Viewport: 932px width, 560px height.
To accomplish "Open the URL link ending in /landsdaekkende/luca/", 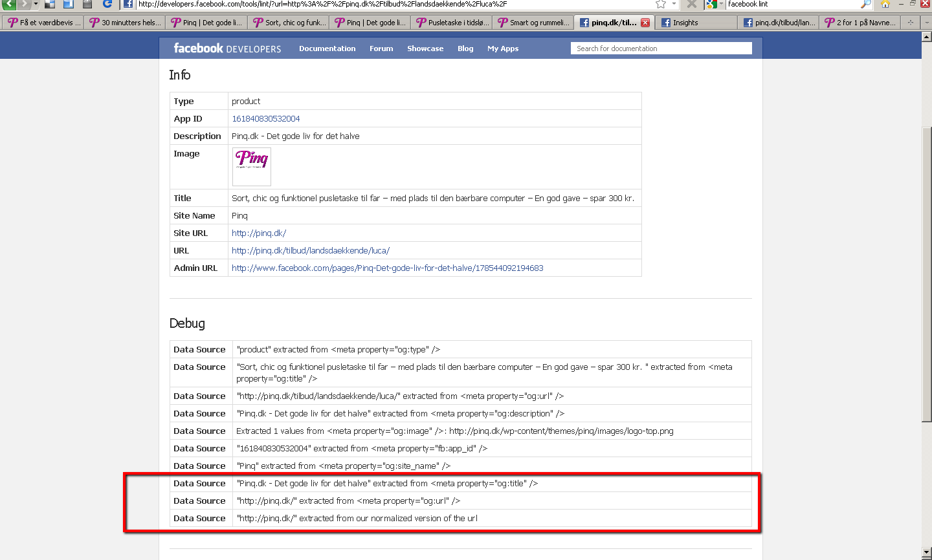I will click(x=311, y=251).
